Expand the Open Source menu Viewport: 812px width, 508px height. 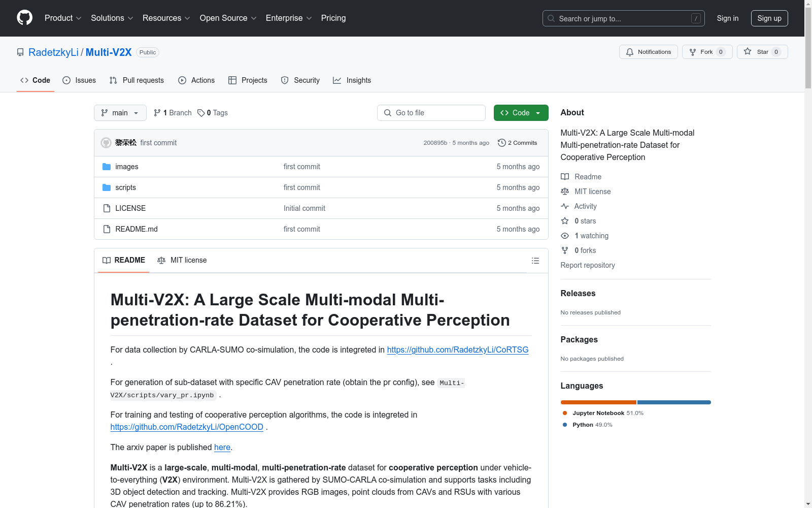pyautogui.click(x=228, y=18)
